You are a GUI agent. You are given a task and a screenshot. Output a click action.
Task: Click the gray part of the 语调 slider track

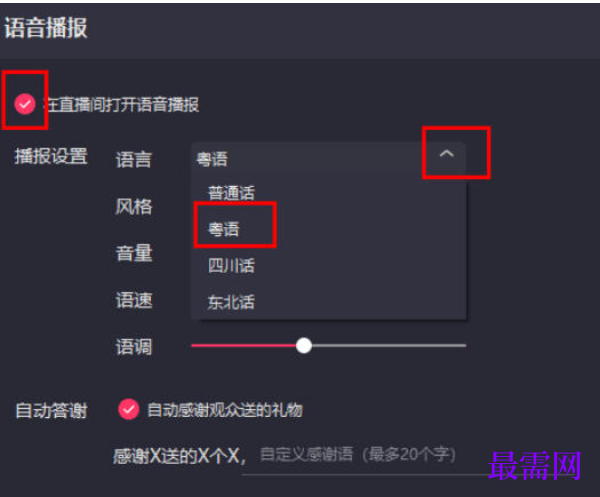[x=389, y=345]
